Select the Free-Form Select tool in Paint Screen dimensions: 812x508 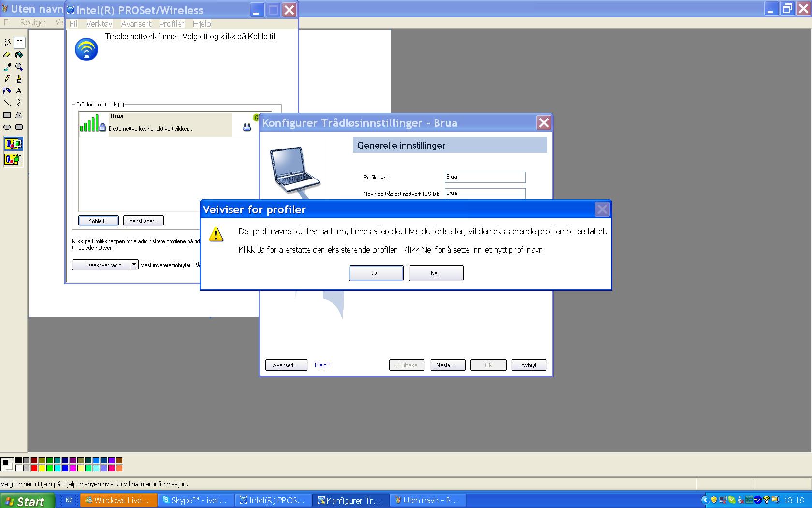(x=7, y=43)
